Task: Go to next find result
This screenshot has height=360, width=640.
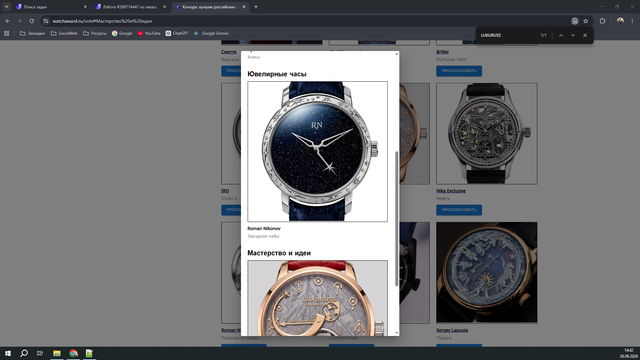Action: point(573,36)
